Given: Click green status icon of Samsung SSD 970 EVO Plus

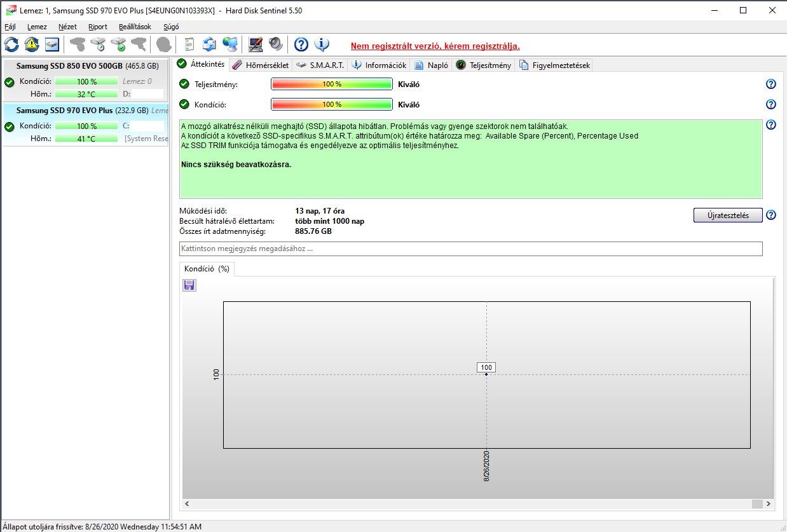Looking at the screenshot, I should [x=9, y=126].
